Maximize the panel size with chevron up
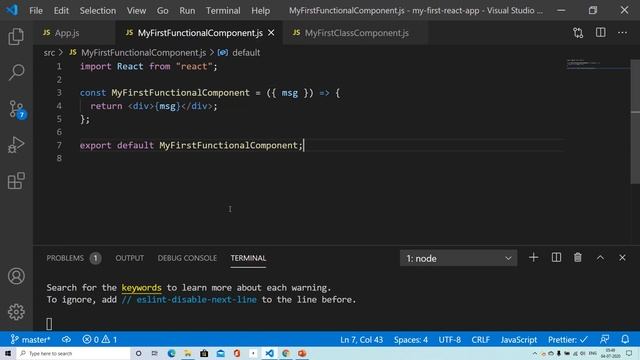This screenshot has height=360, width=640. (600, 258)
